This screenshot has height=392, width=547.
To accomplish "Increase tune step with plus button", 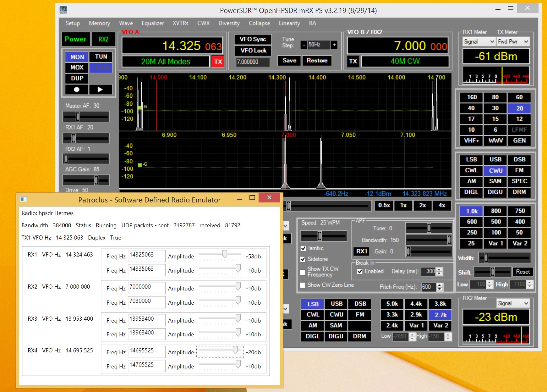I will pyautogui.click(x=334, y=45).
